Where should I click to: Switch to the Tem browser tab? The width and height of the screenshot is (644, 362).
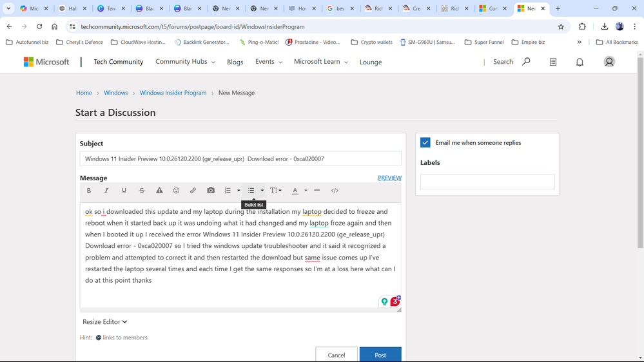coord(112,8)
